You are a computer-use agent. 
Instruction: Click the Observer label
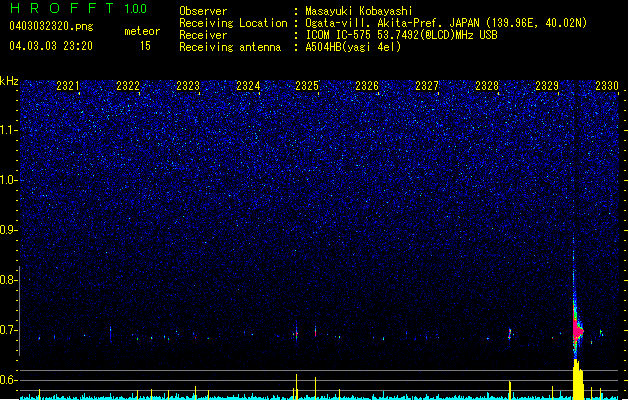click(203, 11)
